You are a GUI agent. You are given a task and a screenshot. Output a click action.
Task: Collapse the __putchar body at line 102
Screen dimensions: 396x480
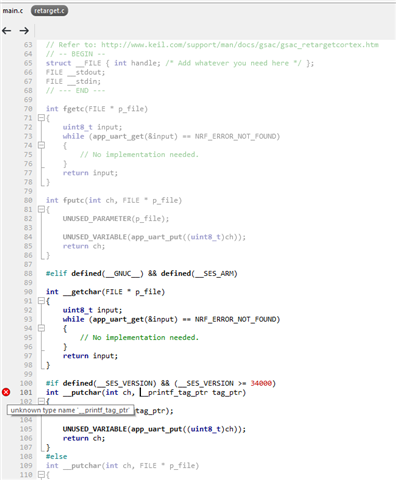(x=41, y=401)
